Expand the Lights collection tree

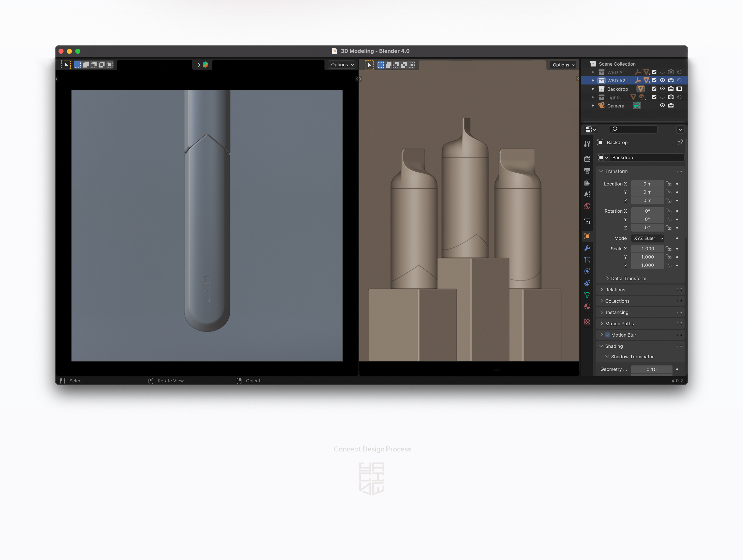593,97
